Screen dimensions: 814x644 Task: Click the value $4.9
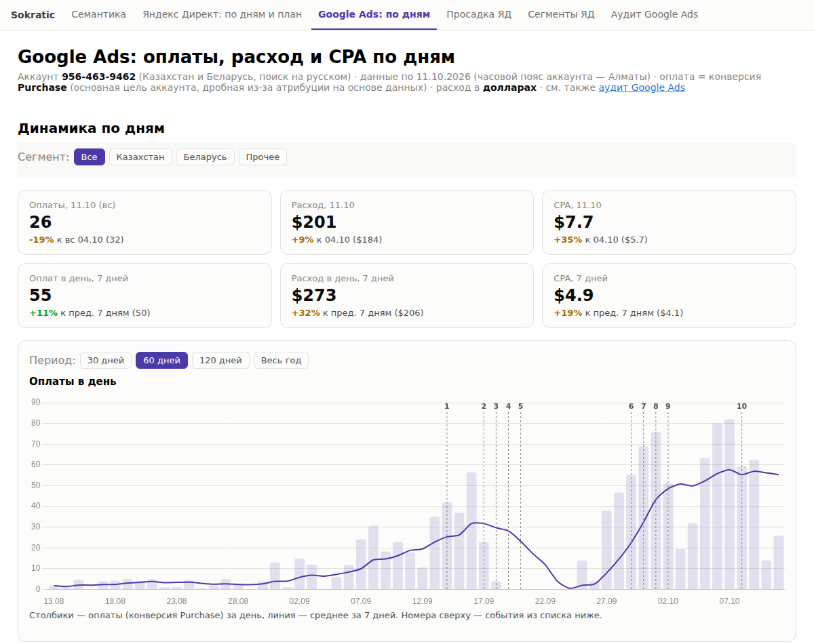pyautogui.click(x=574, y=296)
